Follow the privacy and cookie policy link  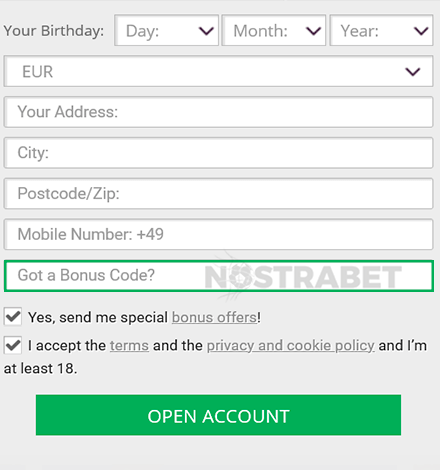point(291,346)
